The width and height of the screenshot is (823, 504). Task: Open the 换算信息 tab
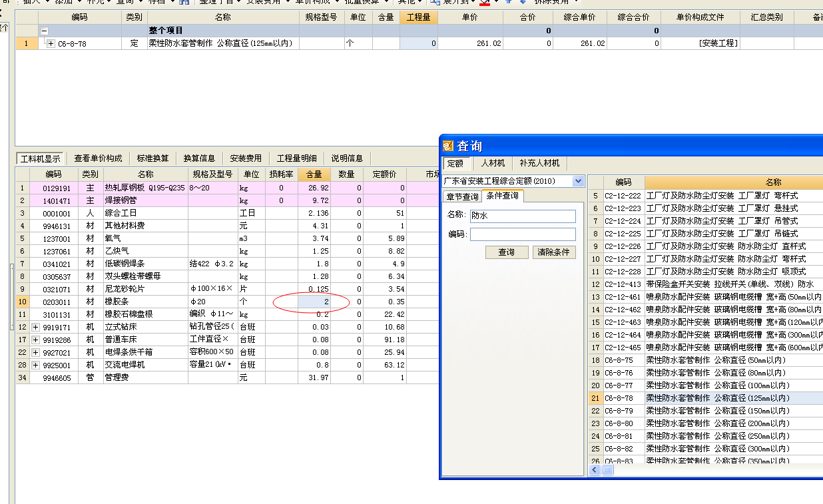(x=200, y=158)
